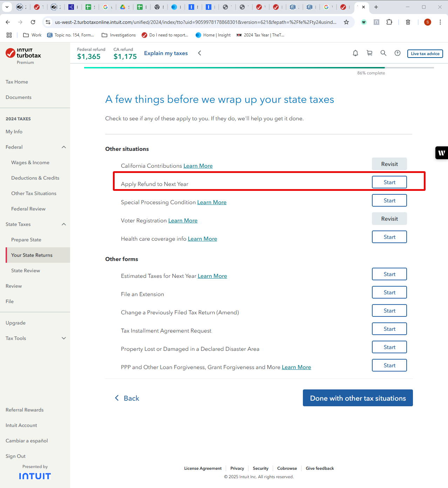This screenshot has width=448, height=488.
Task: Start Health care coverage info
Action: click(x=389, y=237)
